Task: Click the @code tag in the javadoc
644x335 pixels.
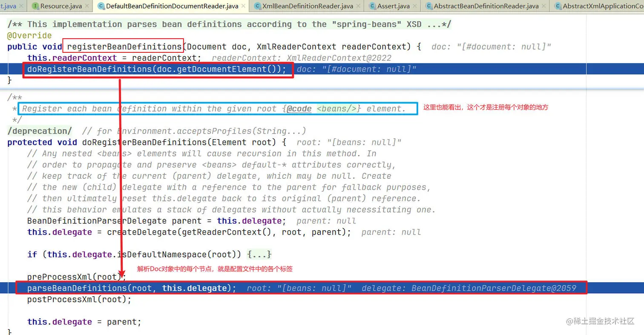Action: pyautogui.click(x=299, y=109)
